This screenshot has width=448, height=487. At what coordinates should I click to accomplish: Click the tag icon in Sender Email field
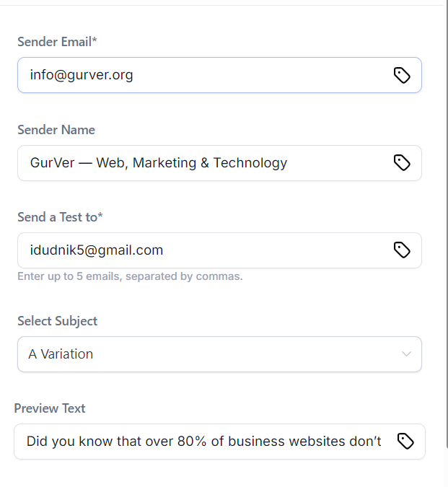[x=402, y=75]
